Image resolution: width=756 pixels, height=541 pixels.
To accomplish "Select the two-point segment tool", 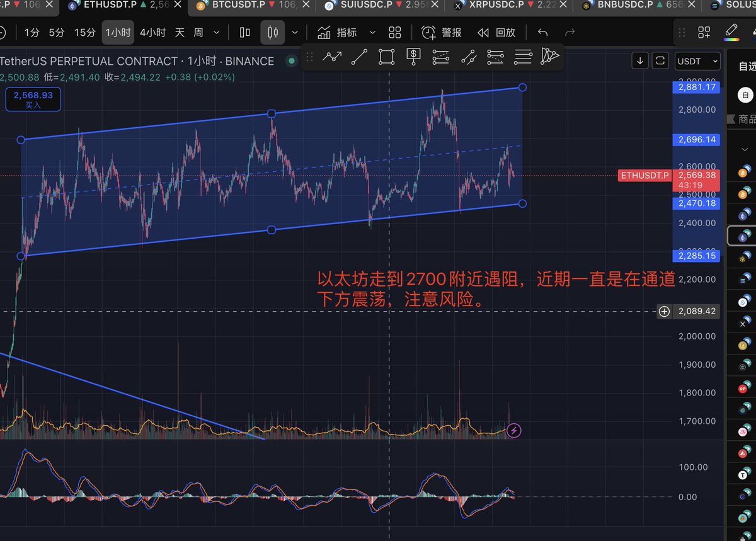I will 468,57.
